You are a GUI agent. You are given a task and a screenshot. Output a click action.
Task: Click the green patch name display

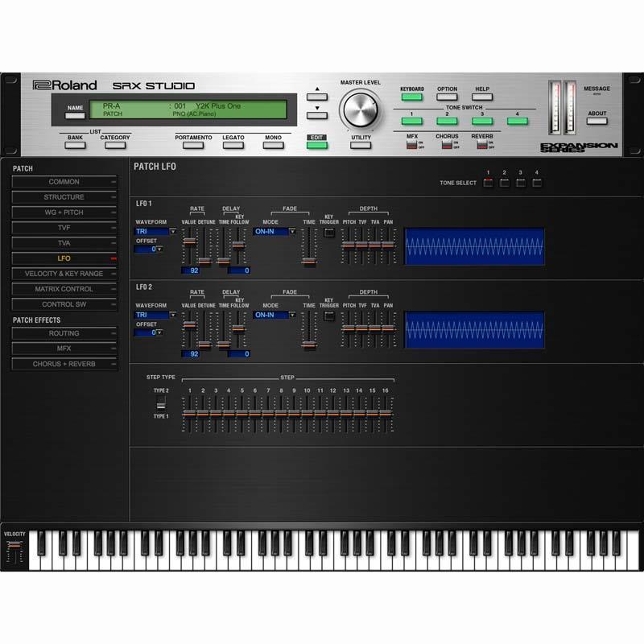pyautogui.click(x=188, y=109)
